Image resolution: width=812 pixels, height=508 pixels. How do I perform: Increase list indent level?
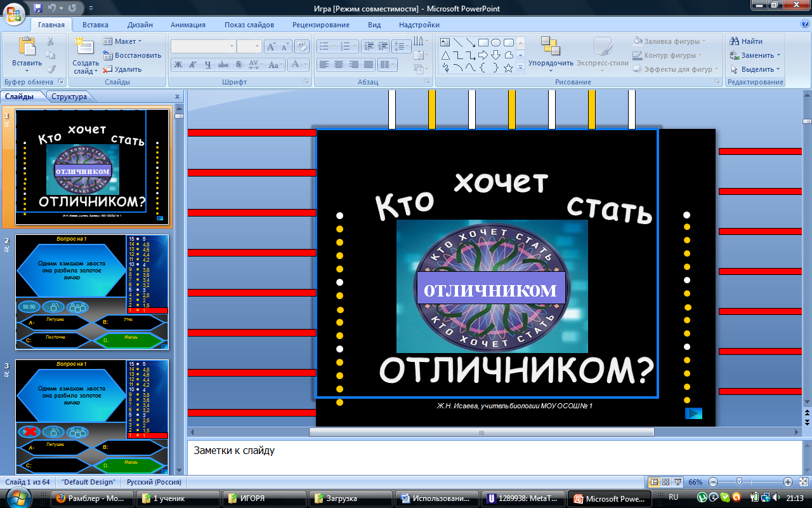pyautogui.click(x=383, y=46)
